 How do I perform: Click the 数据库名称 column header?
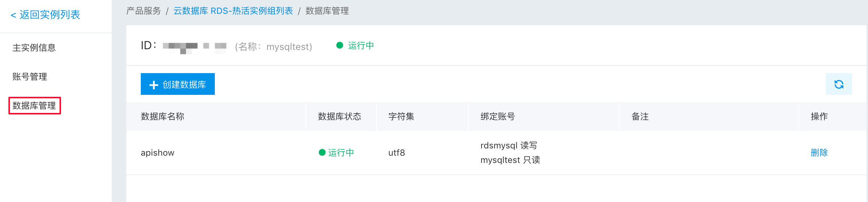pyautogui.click(x=163, y=117)
